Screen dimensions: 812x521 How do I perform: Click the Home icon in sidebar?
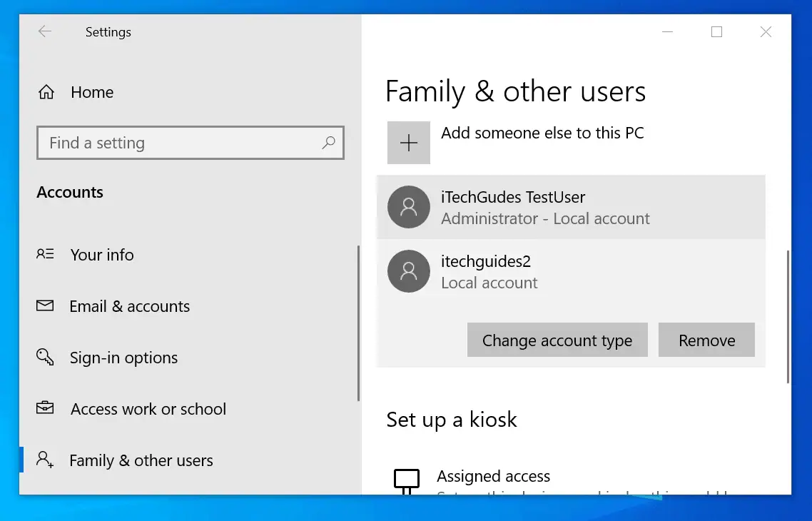point(45,91)
